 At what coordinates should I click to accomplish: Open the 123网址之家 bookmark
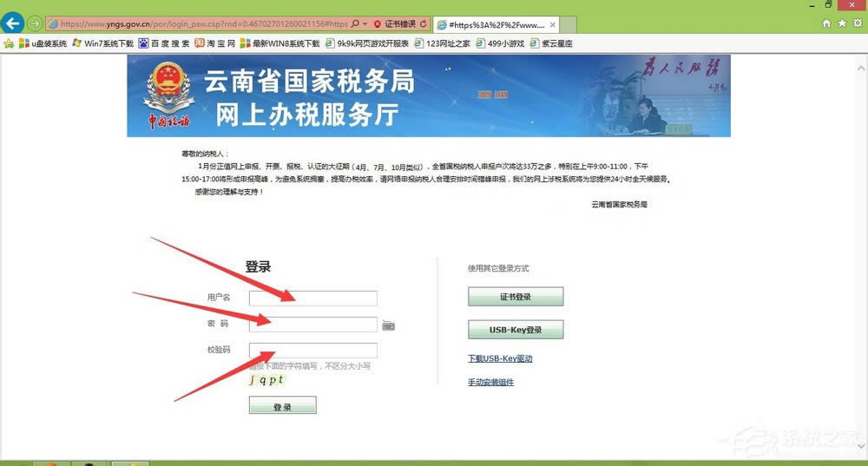pos(443,43)
